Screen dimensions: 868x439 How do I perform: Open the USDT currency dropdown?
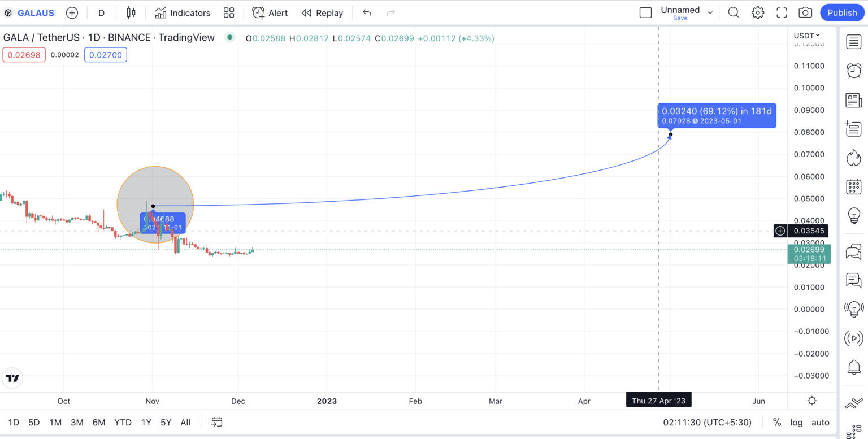tap(806, 36)
